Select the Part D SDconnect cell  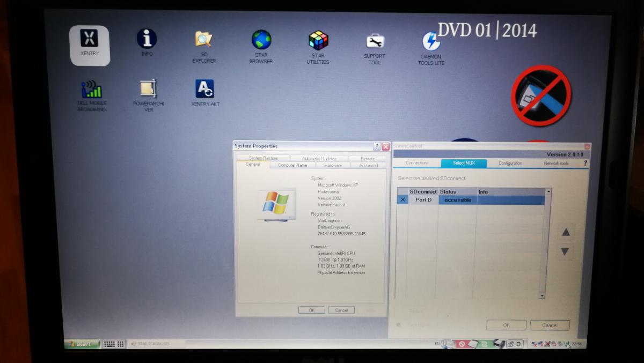coord(423,200)
